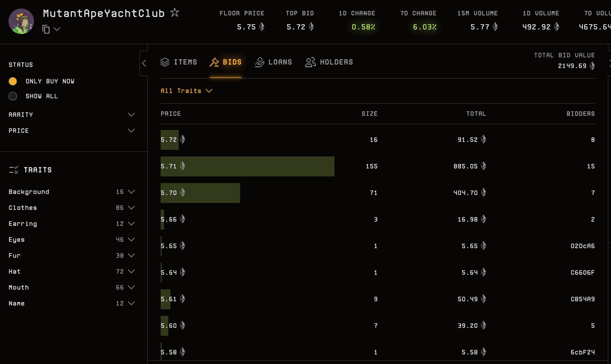Open the Holders tab
Viewport: 611px width, 364px height.
[x=336, y=62]
